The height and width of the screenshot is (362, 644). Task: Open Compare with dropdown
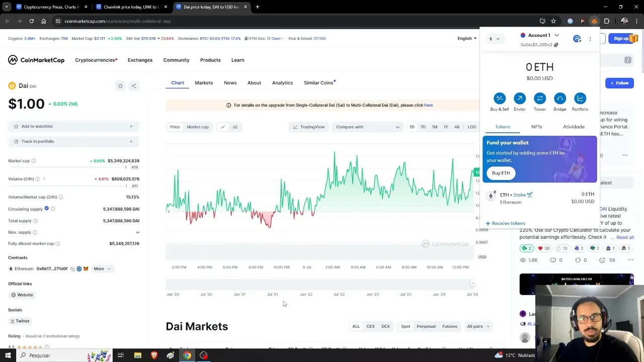click(367, 127)
